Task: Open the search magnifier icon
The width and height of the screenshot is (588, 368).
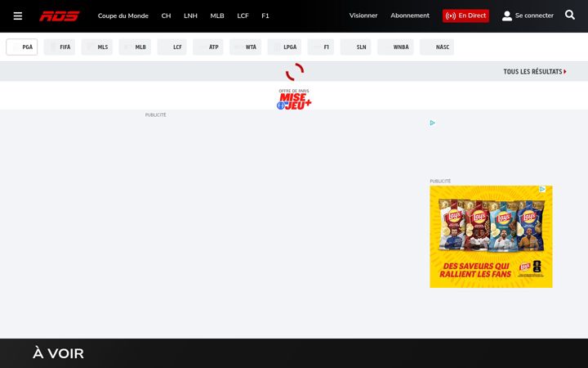Action: tap(570, 15)
